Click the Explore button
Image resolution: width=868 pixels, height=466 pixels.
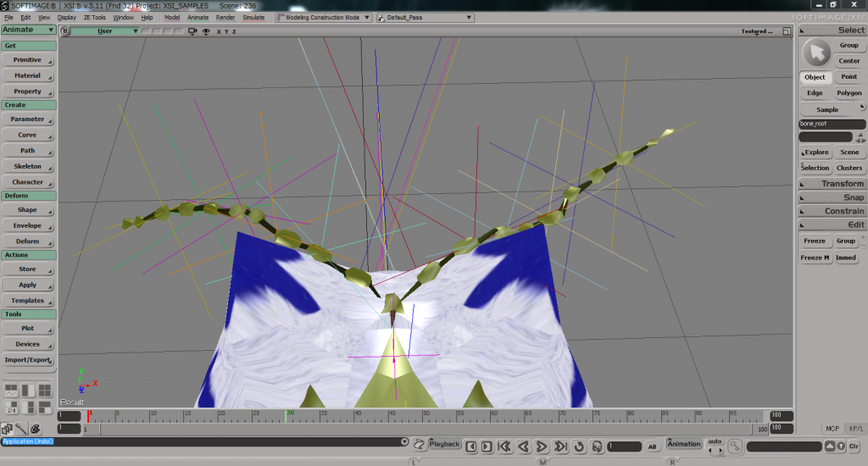coord(815,153)
